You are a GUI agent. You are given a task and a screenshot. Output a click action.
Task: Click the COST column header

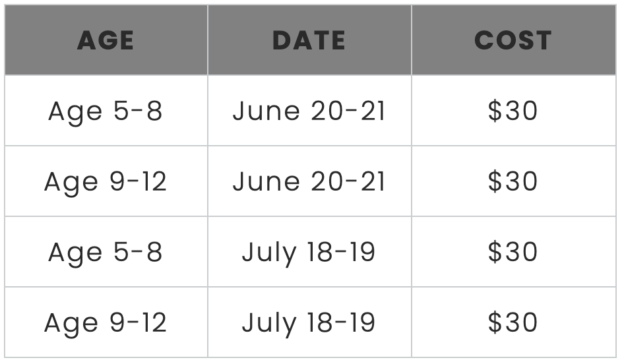[513, 40]
